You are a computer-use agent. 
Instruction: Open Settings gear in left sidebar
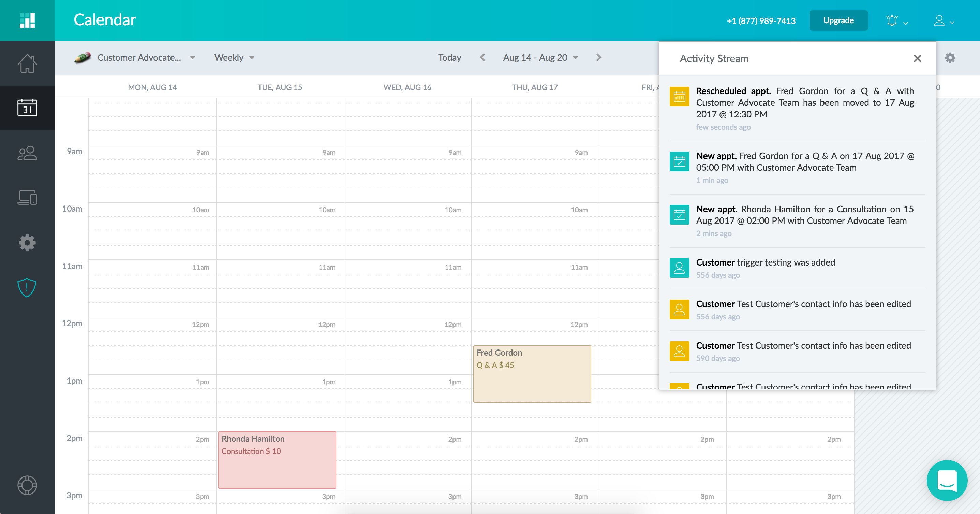tap(27, 243)
